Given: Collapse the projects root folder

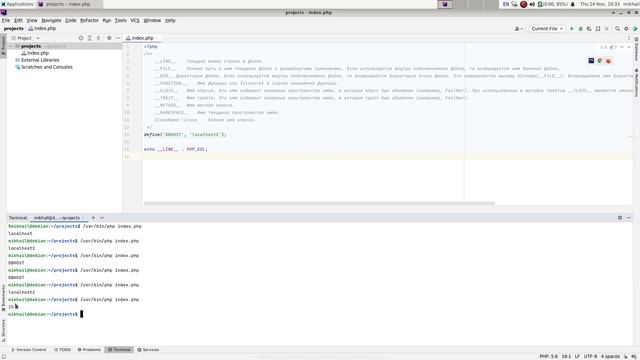Looking at the screenshot, I should click(x=11, y=46).
